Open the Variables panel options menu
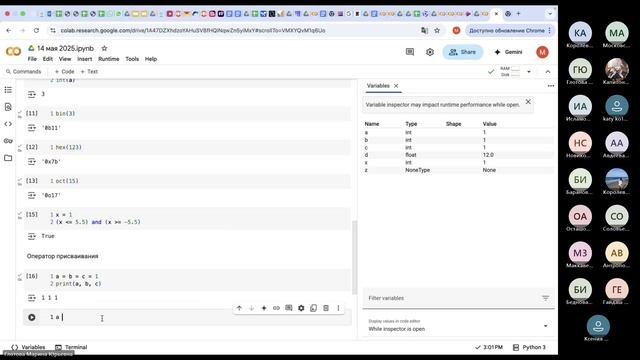This screenshot has height=360, width=640. [551, 86]
